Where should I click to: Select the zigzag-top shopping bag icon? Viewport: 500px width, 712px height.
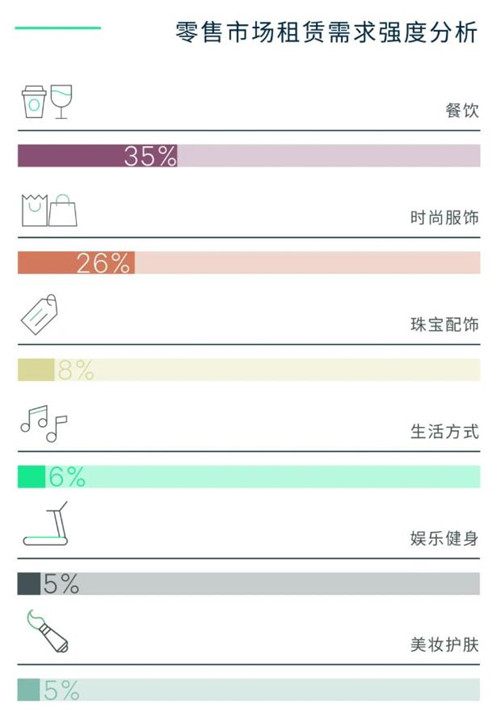click(35, 210)
